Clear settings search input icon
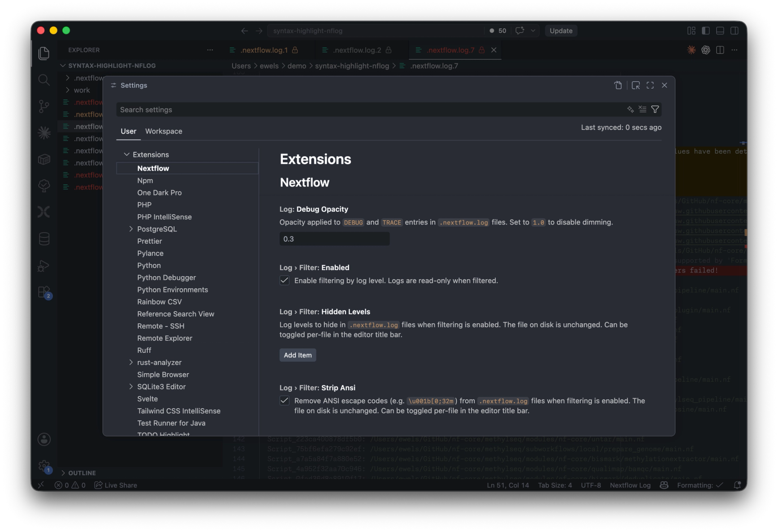This screenshot has width=778, height=532. [643, 109]
